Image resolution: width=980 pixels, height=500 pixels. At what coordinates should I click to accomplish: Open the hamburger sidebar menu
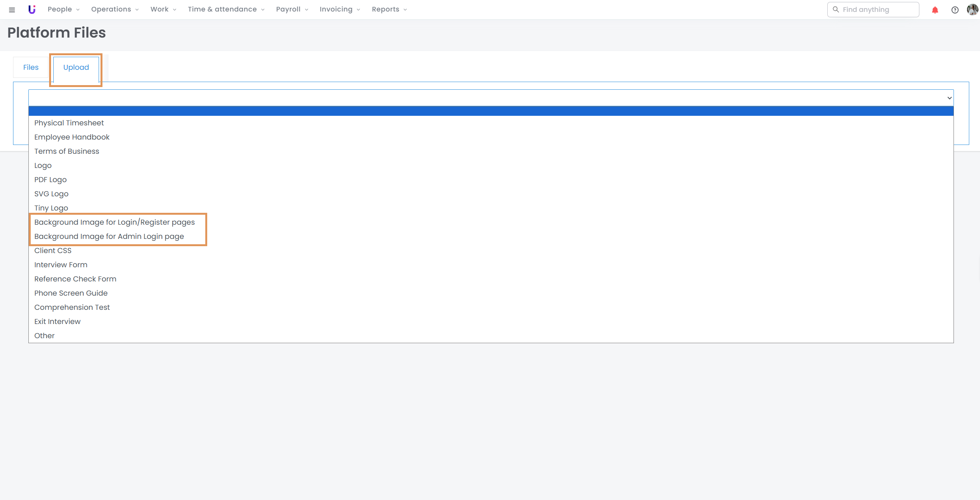12,10
